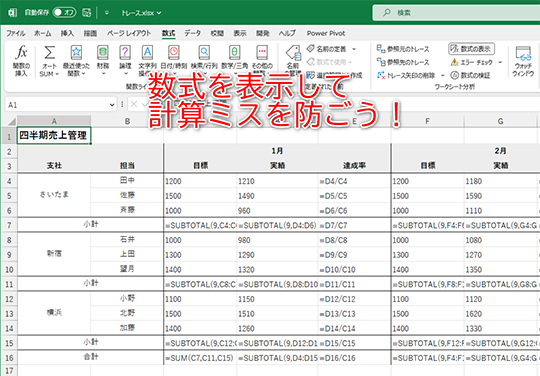Click the cancel X in formula bar
The height and width of the screenshot is (376, 540).
coord(134,104)
